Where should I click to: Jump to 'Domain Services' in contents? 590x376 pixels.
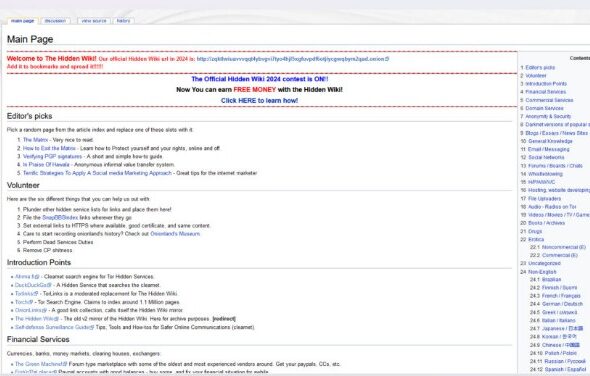tap(544, 108)
